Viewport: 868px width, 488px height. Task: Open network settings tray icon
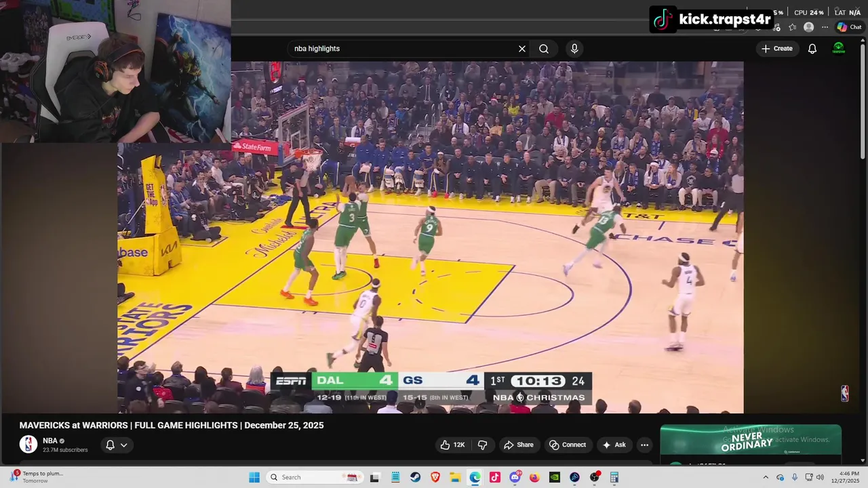(x=808, y=477)
